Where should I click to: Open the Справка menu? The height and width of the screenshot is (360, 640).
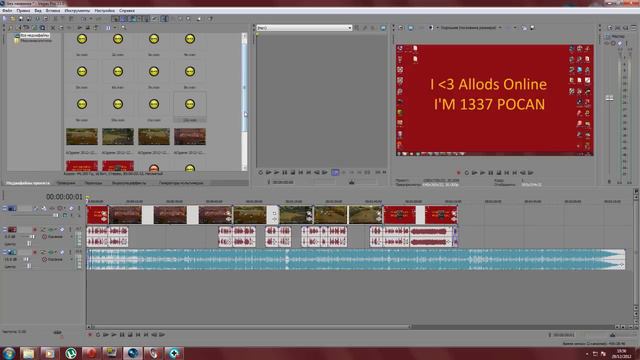point(127,11)
